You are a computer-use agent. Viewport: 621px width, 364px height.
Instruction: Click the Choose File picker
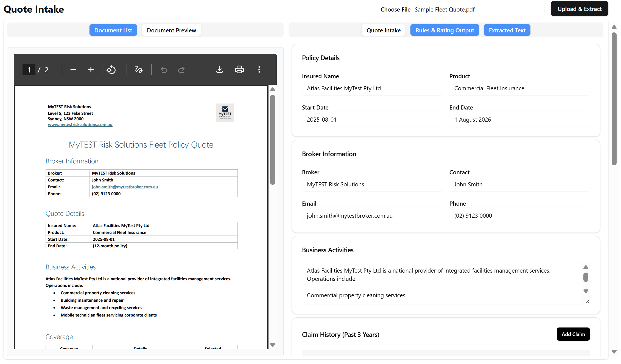click(x=395, y=10)
